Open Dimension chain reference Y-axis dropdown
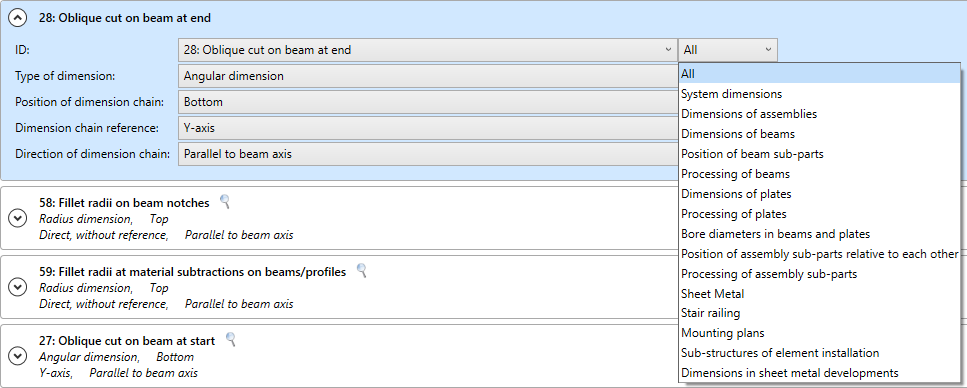967x388 pixels. coord(428,128)
